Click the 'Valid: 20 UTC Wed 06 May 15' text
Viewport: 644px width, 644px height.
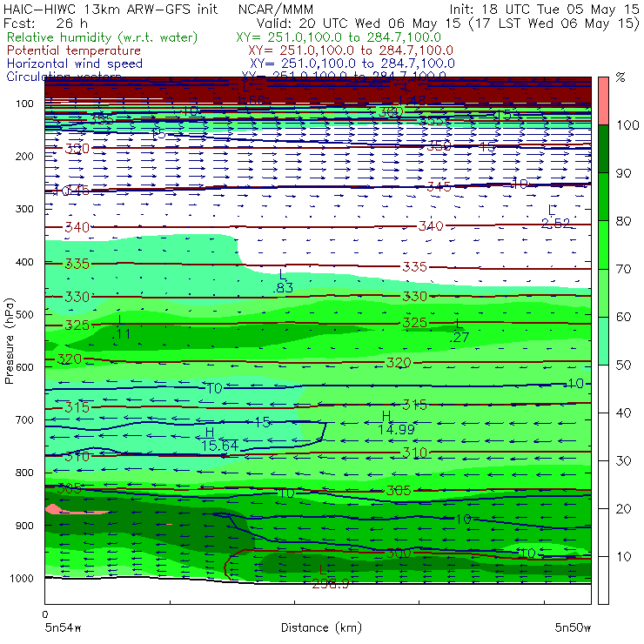(x=359, y=23)
